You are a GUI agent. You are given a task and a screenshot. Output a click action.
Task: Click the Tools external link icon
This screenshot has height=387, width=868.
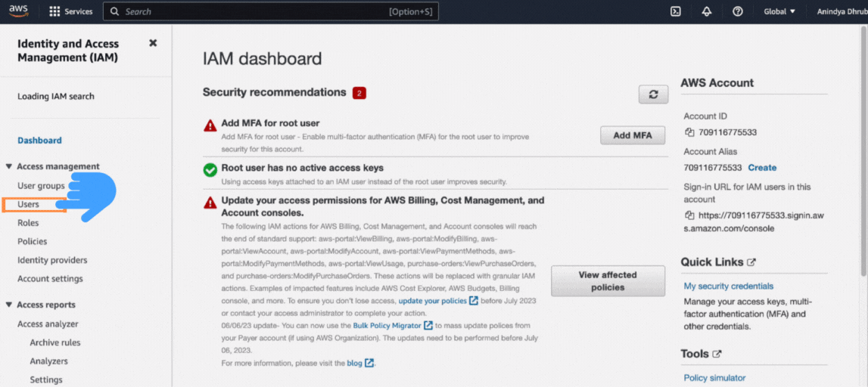(x=717, y=354)
